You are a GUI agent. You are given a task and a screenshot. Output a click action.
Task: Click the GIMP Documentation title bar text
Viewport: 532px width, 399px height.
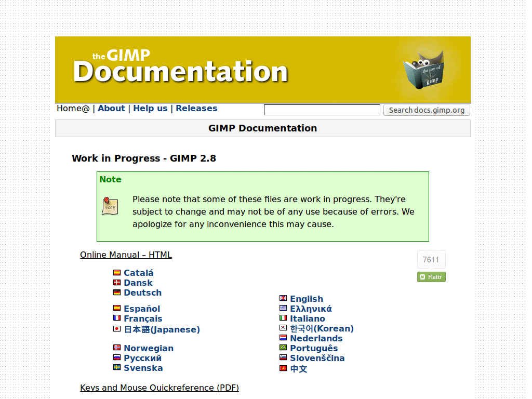(262, 128)
